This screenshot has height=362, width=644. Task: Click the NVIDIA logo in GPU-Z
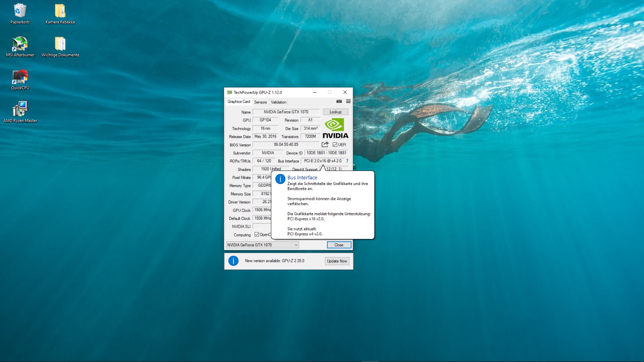click(x=335, y=128)
